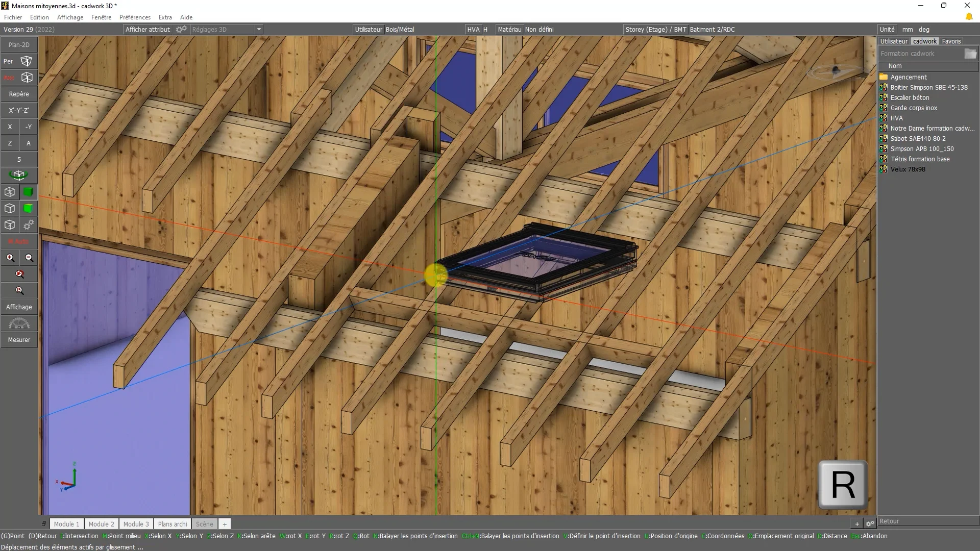Click the Unité button
The width and height of the screenshot is (980, 551).
pyautogui.click(x=887, y=30)
